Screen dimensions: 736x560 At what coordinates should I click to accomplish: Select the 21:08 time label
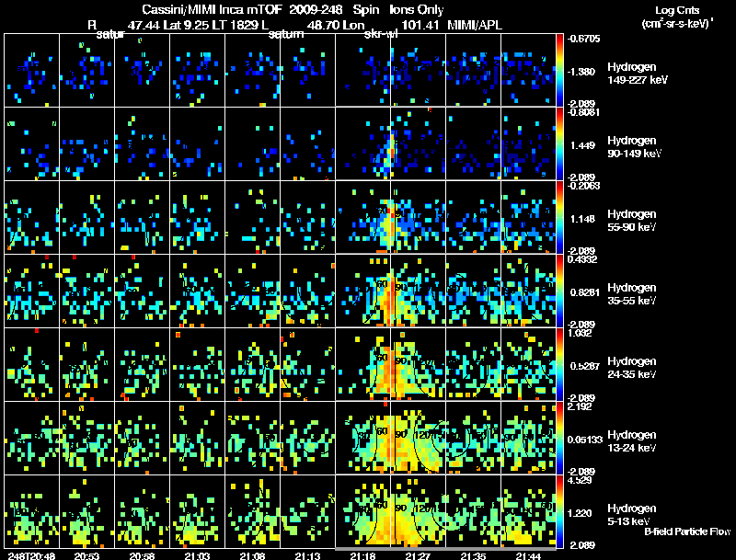(x=252, y=555)
